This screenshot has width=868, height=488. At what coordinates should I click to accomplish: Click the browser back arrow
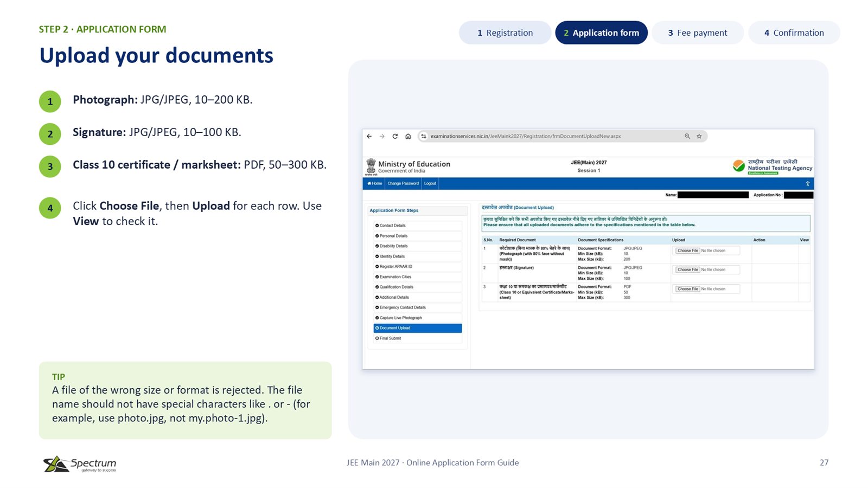[369, 137]
